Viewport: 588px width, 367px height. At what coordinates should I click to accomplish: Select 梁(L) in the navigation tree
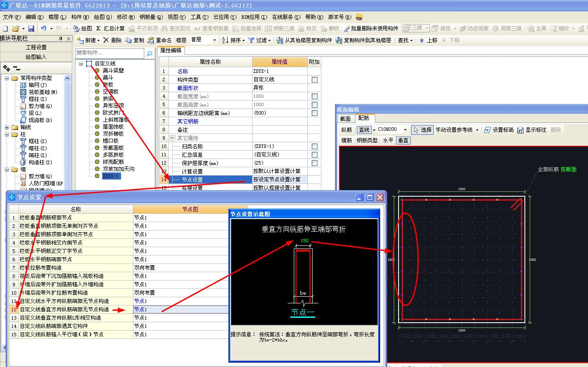tap(35, 113)
